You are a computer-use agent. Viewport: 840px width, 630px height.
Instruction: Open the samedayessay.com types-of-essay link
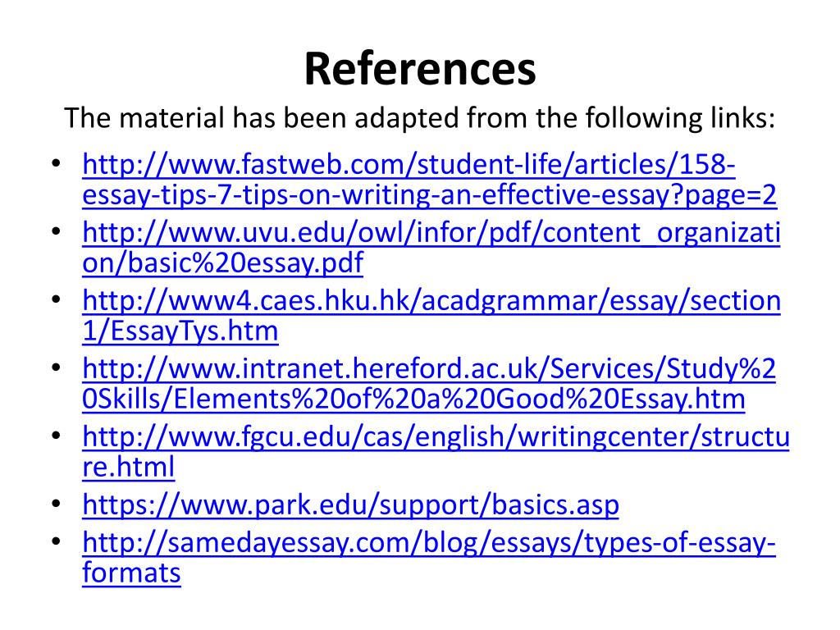click(429, 543)
